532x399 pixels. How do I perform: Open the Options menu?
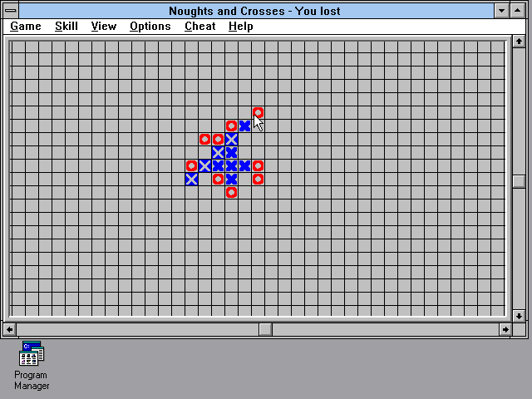point(150,26)
